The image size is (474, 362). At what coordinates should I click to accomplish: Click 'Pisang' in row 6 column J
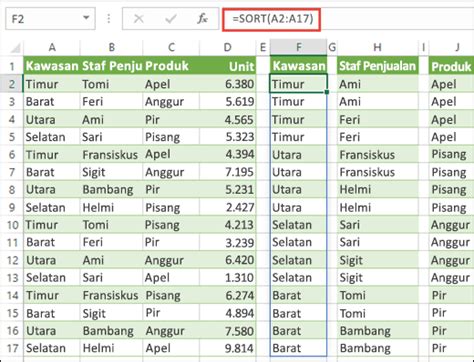click(x=451, y=155)
